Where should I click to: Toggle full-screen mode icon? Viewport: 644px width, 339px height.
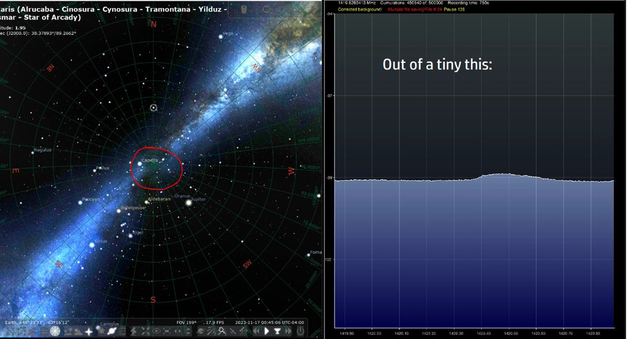tap(167, 331)
